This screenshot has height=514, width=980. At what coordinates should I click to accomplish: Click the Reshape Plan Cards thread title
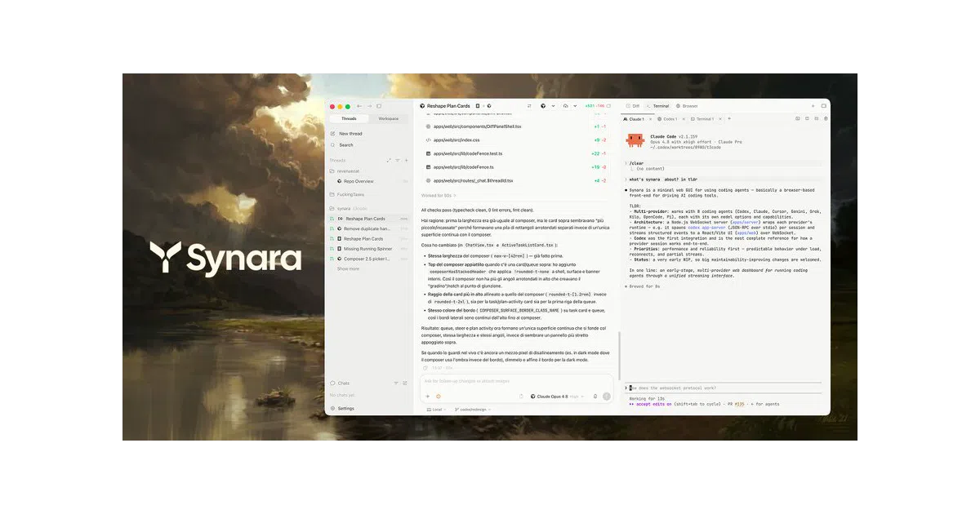[448, 106]
